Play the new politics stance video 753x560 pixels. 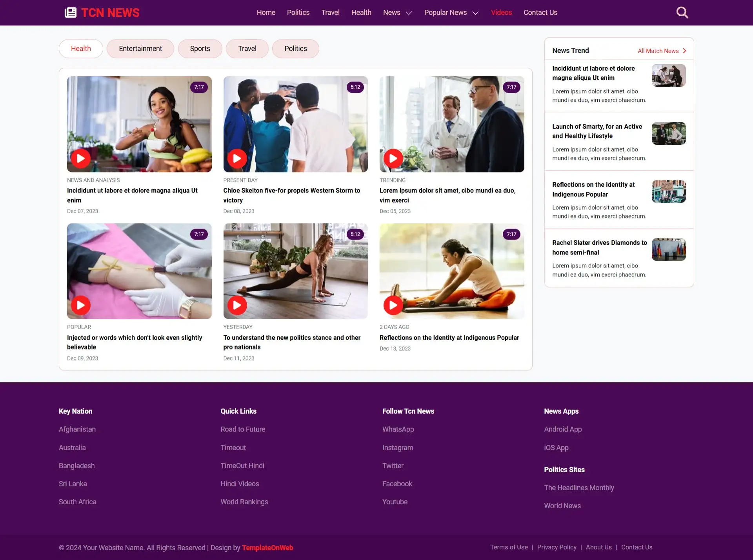(236, 305)
